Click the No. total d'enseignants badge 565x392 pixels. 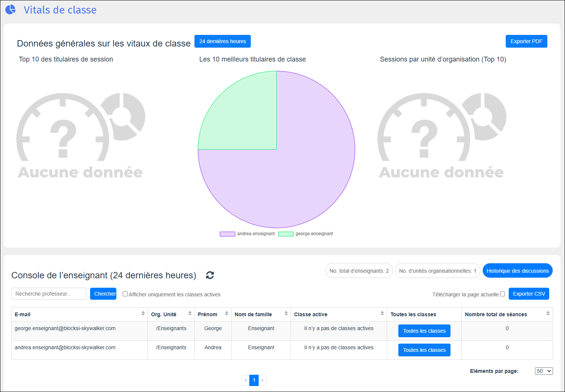[x=359, y=271]
